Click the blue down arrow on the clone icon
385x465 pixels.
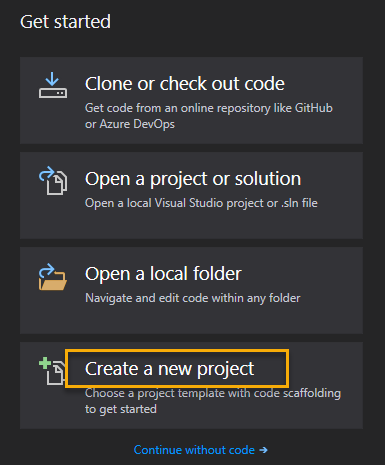click(52, 79)
